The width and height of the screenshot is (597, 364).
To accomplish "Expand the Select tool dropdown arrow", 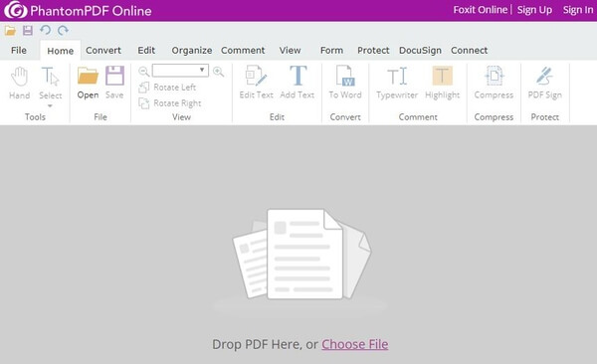I will (50, 105).
